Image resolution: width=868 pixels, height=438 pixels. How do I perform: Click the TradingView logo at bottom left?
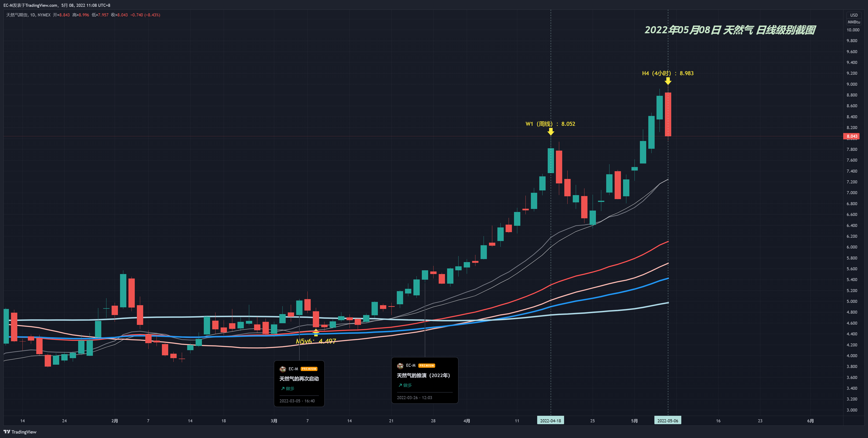tap(20, 432)
